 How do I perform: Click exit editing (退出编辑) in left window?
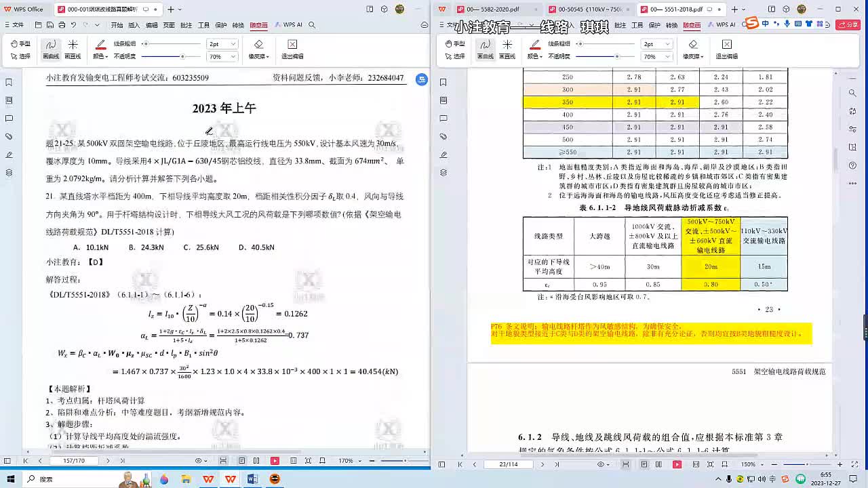click(292, 49)
